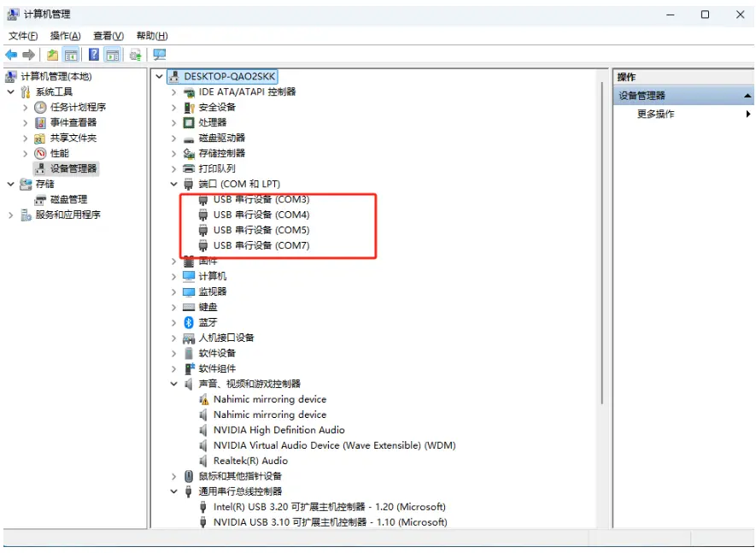
Task: Select USB 串行设备 (COM3)
Action: pos(261,199)
